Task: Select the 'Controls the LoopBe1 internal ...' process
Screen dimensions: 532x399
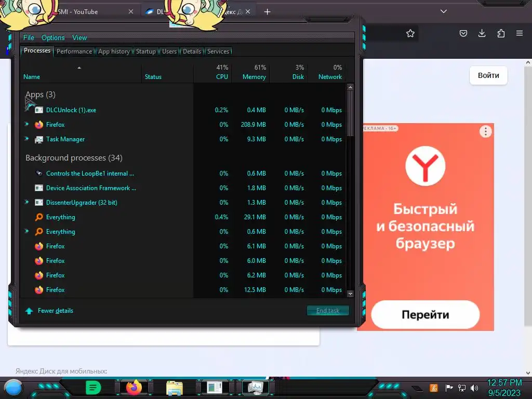Action: point(183,174)
